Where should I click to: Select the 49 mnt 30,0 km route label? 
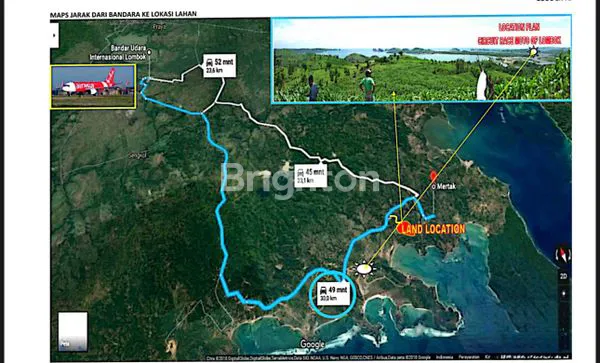(x=334, y=294)
